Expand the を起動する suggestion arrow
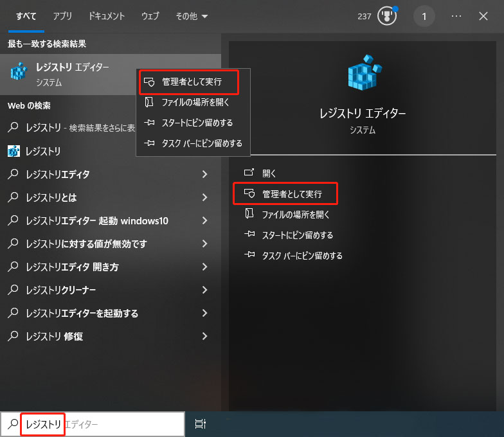Image resolution: width=504 pixels, height=437 pixels. point(204,313)
